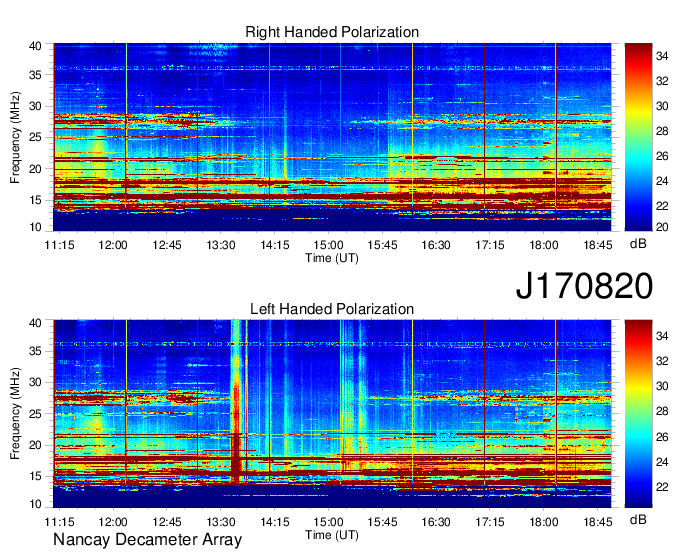Click the dB unit label under the lower colorbar
The width and height of the screenshot is (680, 552).
[638, 519]
